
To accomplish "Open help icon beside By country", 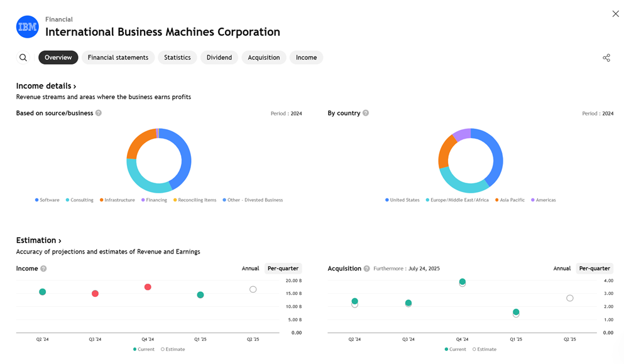I will click(366, 113).
